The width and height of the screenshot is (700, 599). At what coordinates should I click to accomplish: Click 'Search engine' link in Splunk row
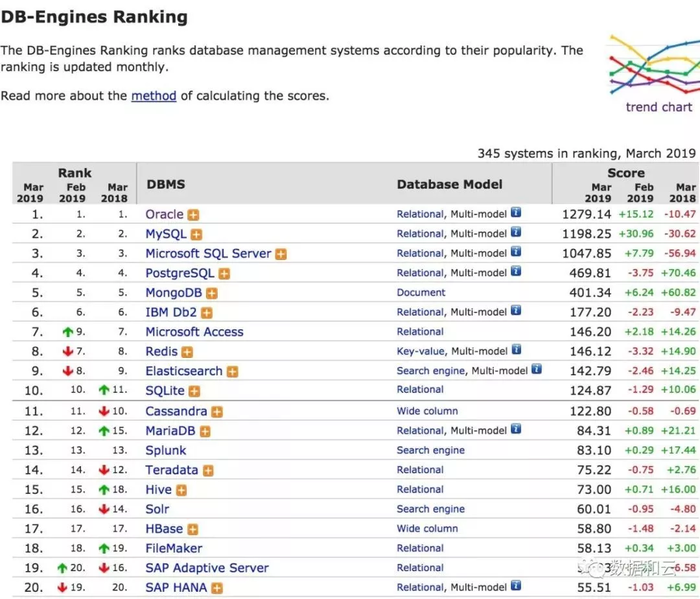pyautogui.click(x=431, y=451)
